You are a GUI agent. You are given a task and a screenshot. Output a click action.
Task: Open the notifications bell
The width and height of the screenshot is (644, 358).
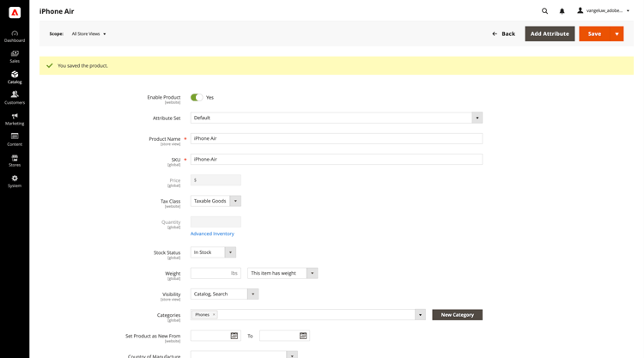562,11
